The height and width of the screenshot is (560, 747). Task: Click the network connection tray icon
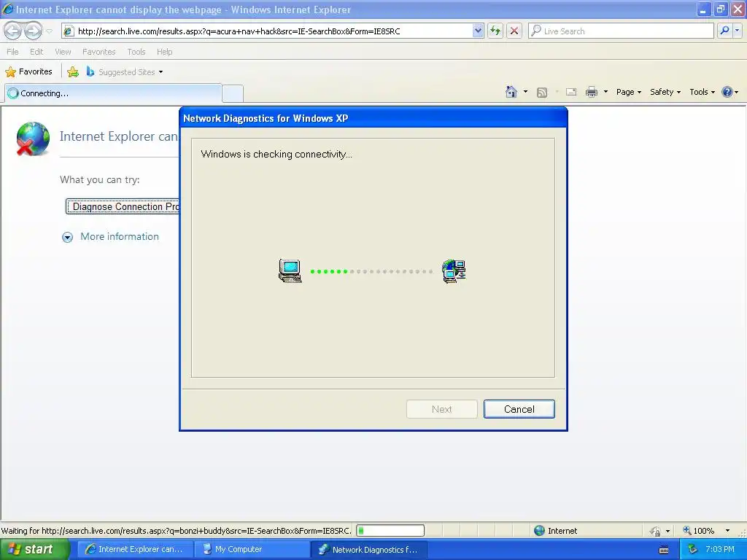[x=693, y=550]
